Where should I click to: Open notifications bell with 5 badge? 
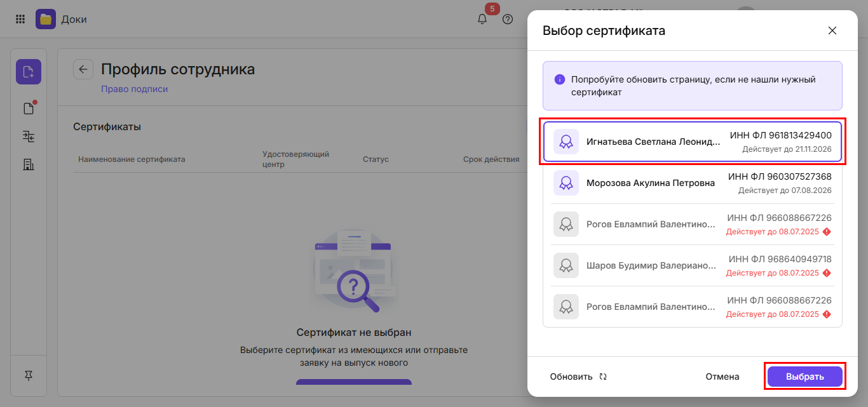(482, 19)
